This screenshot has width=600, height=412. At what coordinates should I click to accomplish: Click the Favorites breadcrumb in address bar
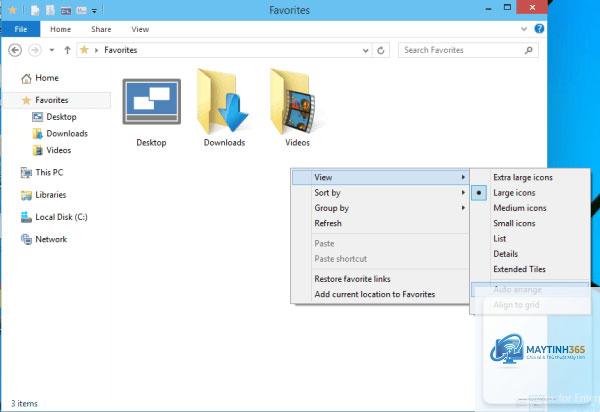121,50
